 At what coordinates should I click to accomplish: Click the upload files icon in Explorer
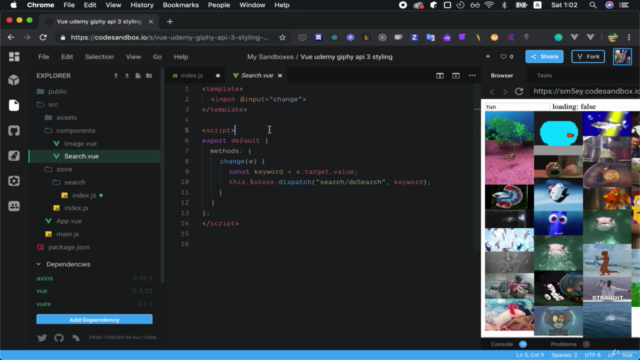point(127,76)
